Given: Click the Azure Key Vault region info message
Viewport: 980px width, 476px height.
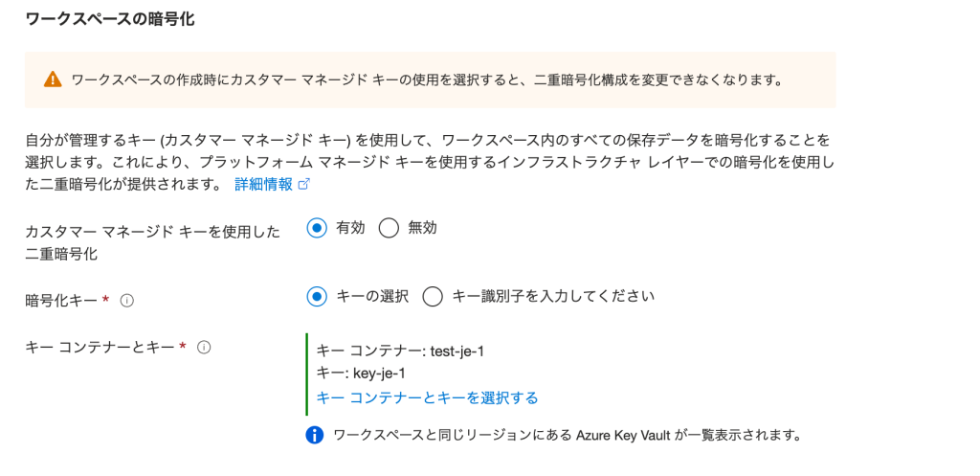Looking at the screenshot, I should click(567, 436).
